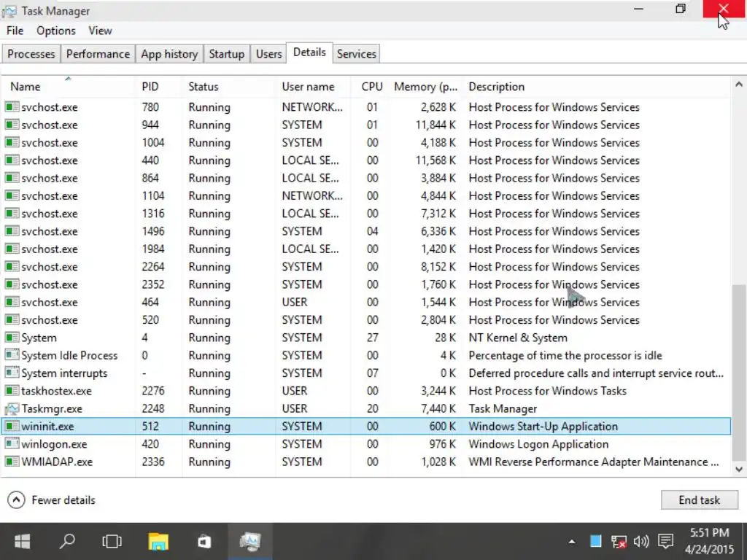
Task: Click PID '2248' cell
Action: tap(153, 408)
